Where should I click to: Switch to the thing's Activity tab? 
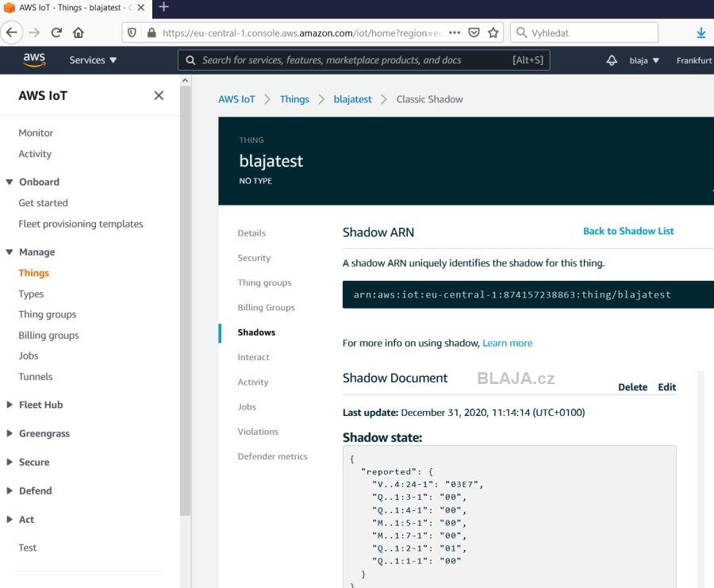(253, 382)
